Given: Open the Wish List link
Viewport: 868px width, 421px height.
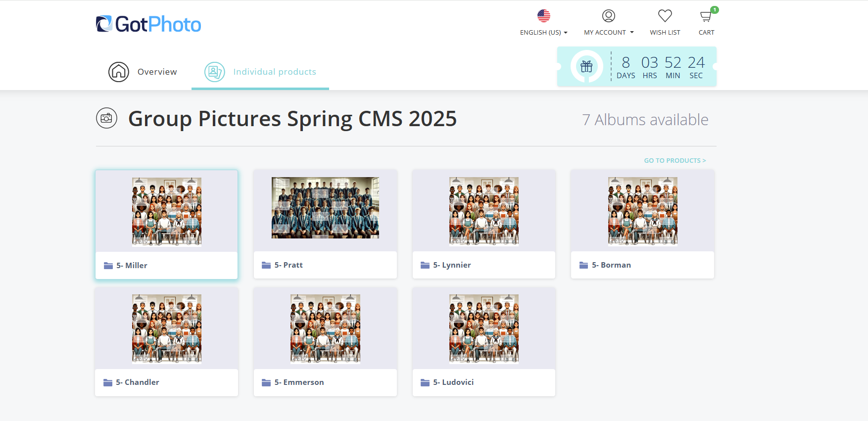Looking at the screenshot, I should (665, 32).
